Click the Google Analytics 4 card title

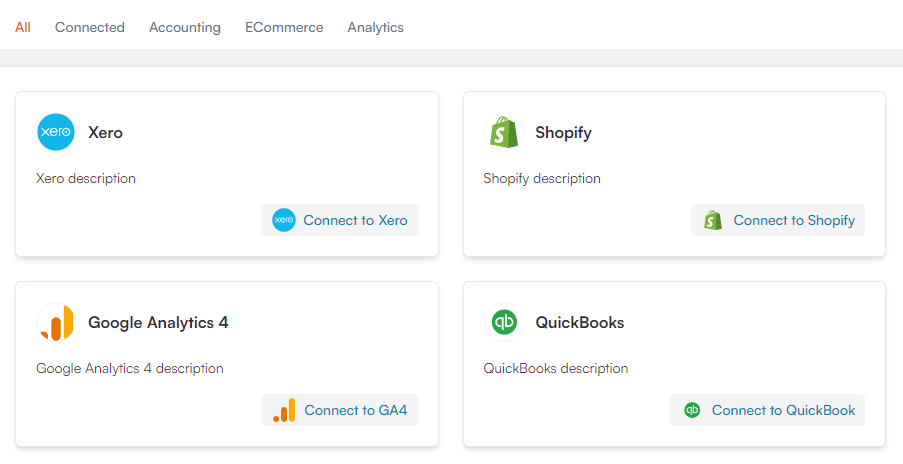click(x=158, y=323)
